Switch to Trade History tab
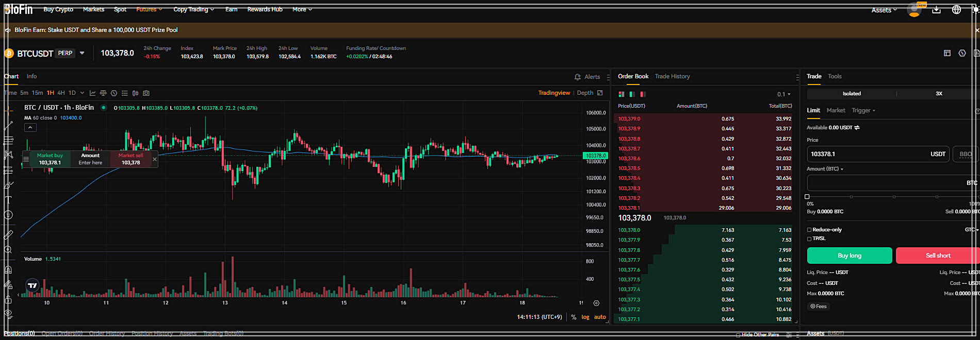Image resolution: width=980 pixels, height=340 pixels. point(672,76)
